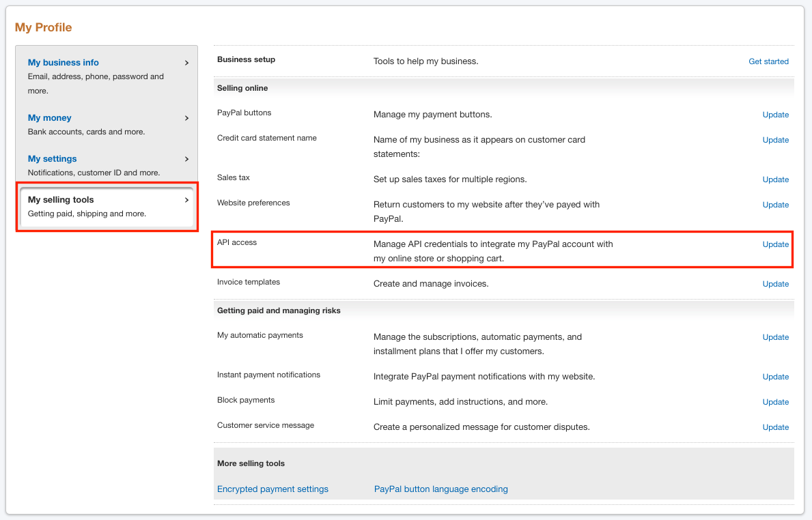Click 'Bank accounts, cards and more.' text

[87, 132]
